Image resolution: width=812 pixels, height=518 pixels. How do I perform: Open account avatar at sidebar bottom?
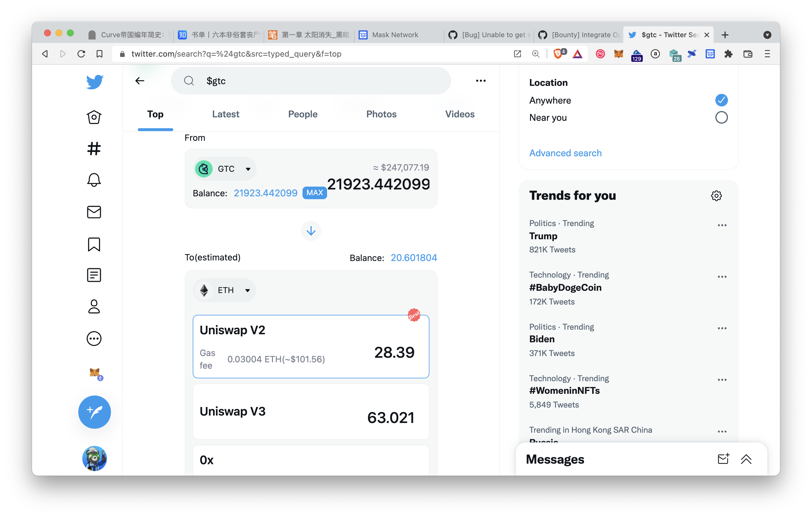(94, 458)
